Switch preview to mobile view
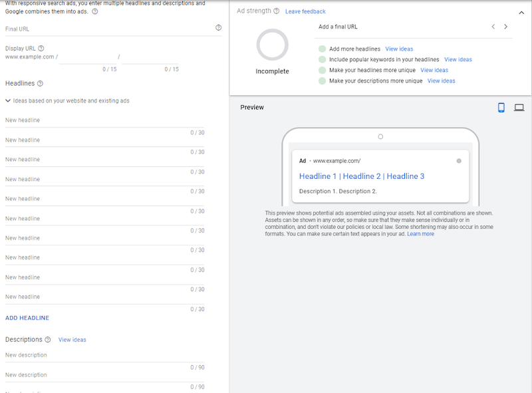 [x=501, y=107]
